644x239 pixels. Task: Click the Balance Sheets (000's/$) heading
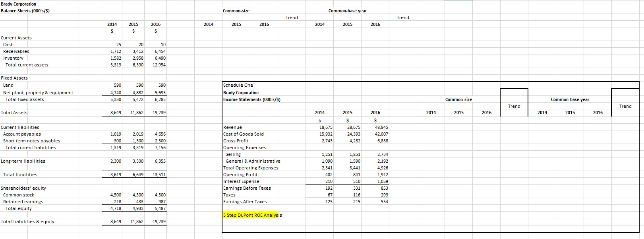pyautogui.click(x=25, y=11)
